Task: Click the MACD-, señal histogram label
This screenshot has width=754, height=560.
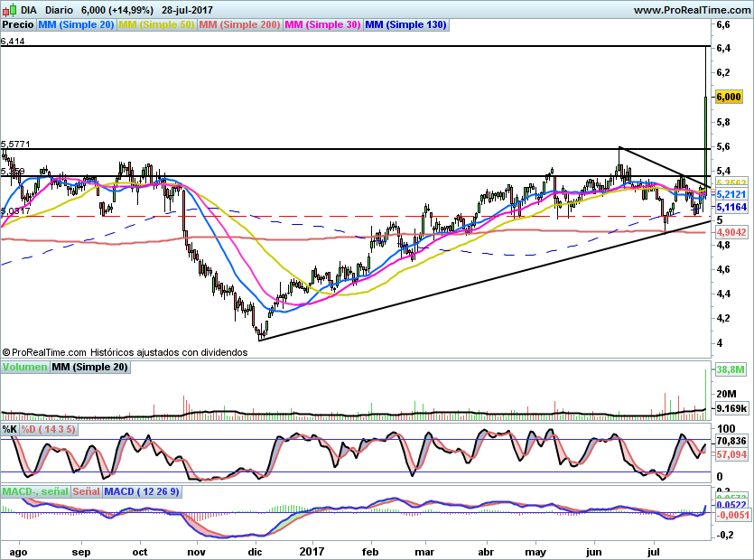Action: point(35,491)
